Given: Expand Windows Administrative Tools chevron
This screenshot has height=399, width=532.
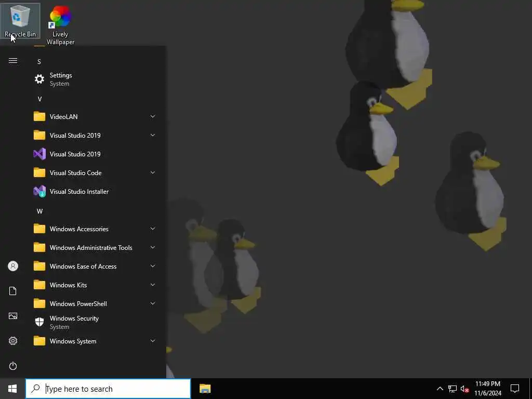Looking at the screenshot, I should pos(153,247).
